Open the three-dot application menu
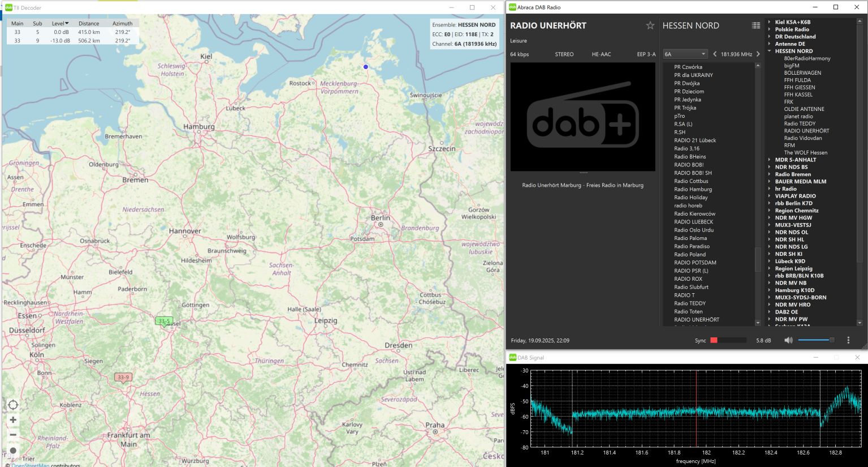 848,340
